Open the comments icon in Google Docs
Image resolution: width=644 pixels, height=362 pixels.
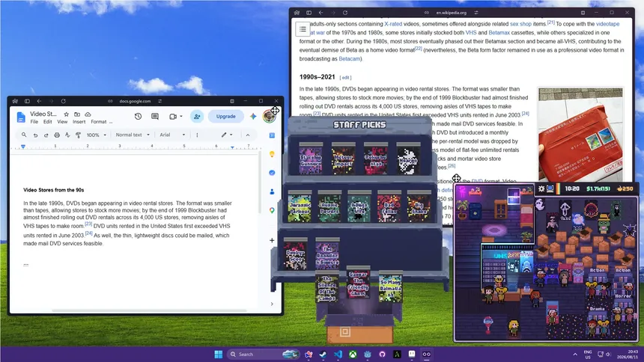(155, 117)
